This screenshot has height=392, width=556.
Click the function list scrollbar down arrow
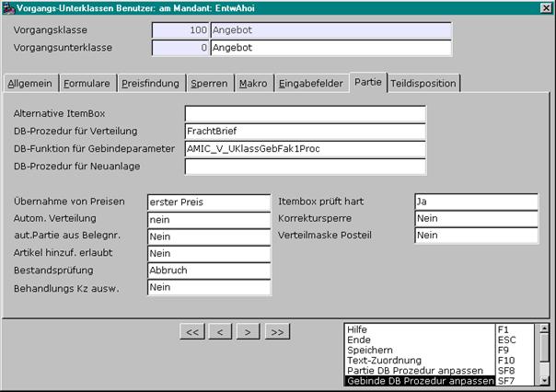[544, 381]
